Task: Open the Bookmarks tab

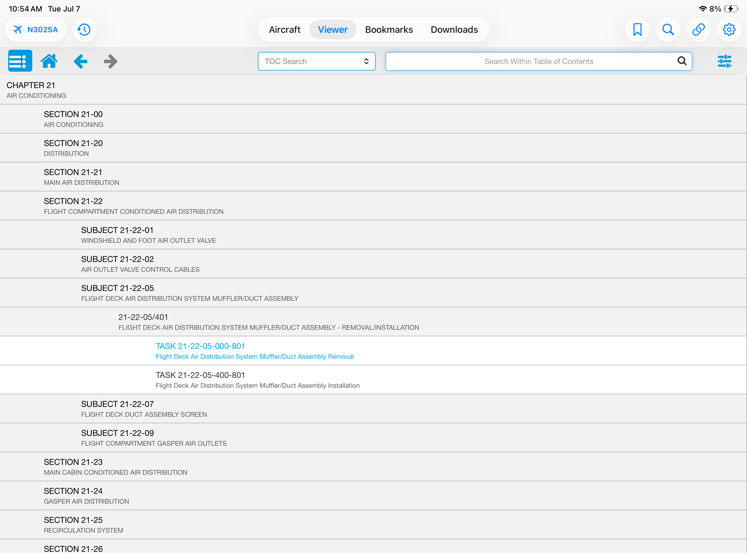Action: (x=389, y=30)
